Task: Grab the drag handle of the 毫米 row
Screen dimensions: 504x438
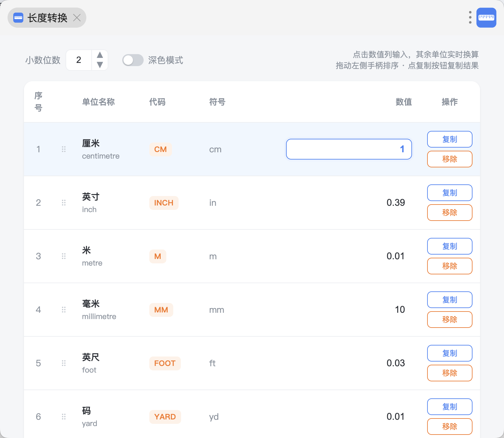Action: 64,310
